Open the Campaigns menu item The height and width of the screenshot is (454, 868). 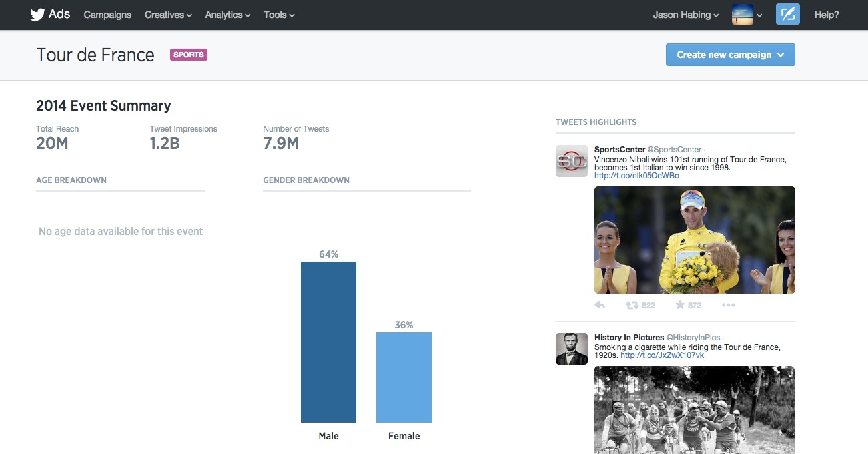click(x=107, y=14)
